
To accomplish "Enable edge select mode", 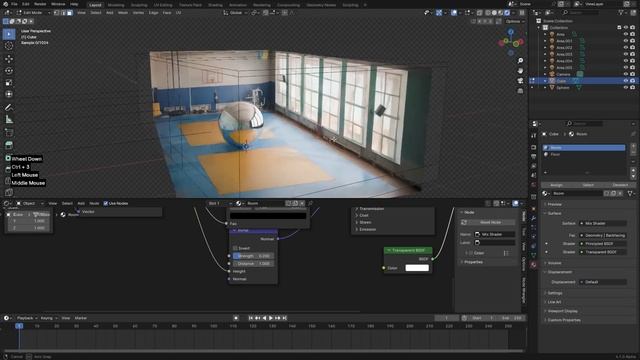I will [x=63, y=13].
